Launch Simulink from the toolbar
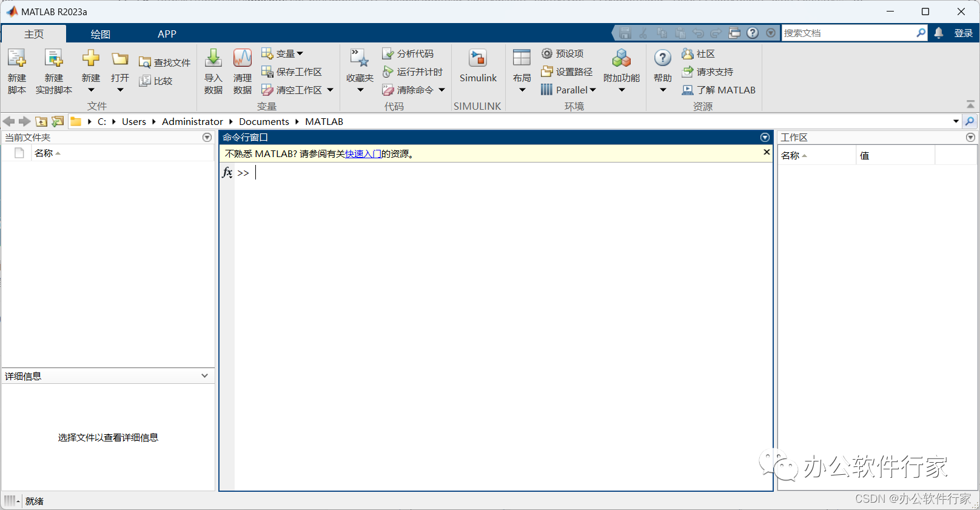This screenshot has width=980, height=510. (x=478, y=65)
